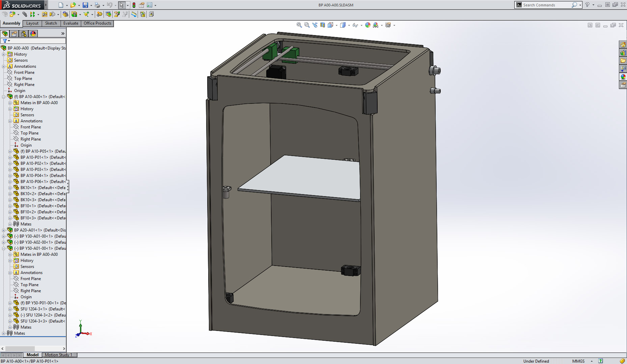627x364 pixels.
Task: Switch to the Sketch tab
Action: tap(51, 23)
